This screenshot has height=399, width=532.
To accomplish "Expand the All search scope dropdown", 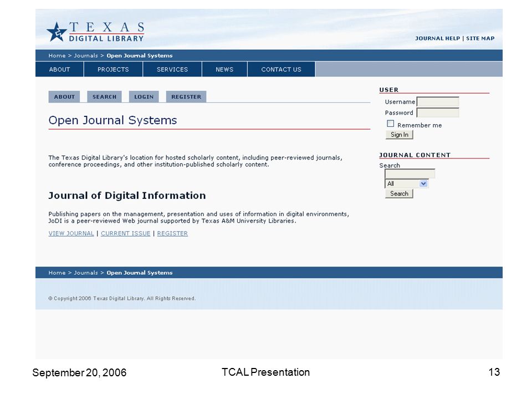I will click(x=407, y=183).
